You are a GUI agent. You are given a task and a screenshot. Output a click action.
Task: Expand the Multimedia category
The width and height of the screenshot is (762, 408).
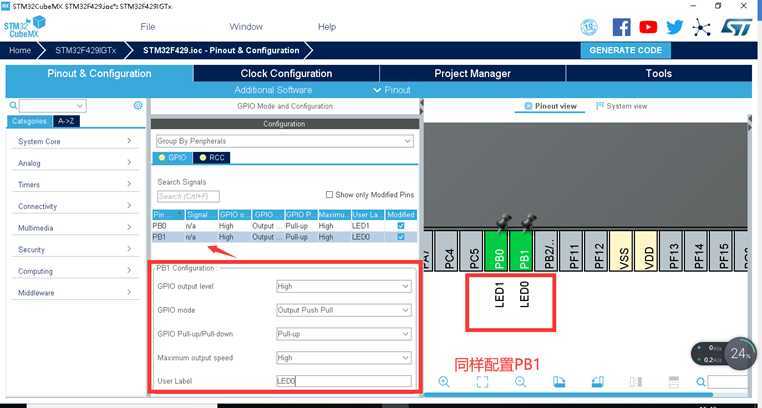[75, 228]
